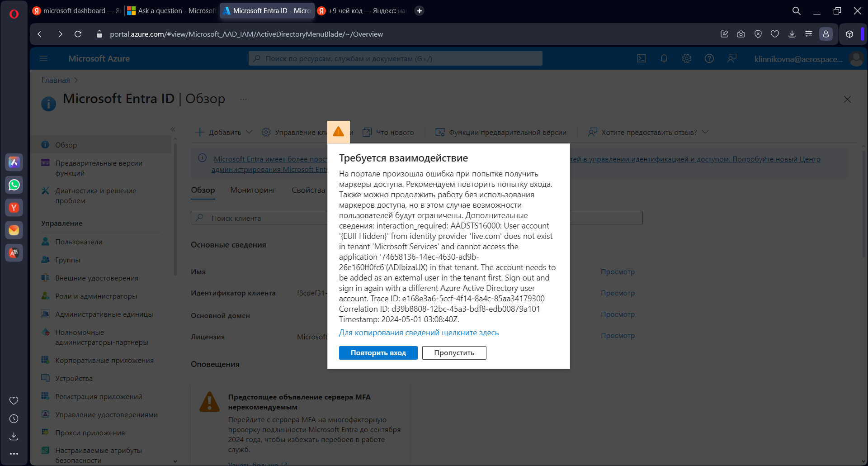Open the Yandex sidebar shortcut icon

[14, 207]
